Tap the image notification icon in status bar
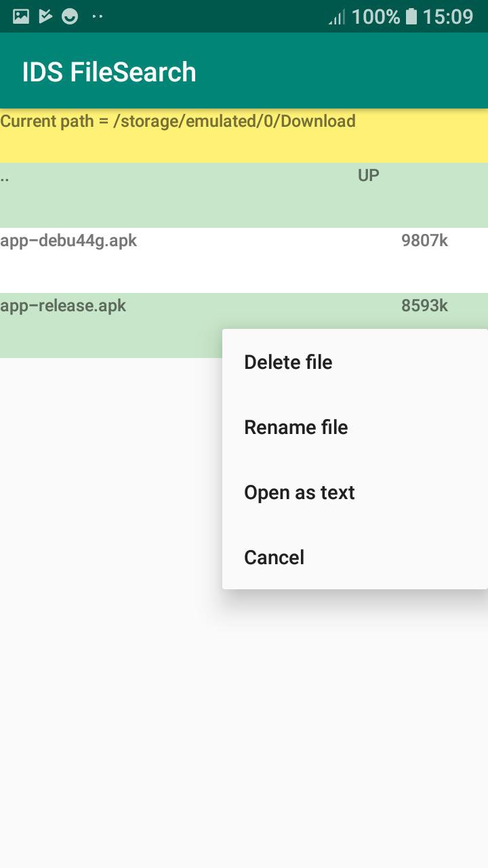488x868 pixels. click(x=21, y=16)
